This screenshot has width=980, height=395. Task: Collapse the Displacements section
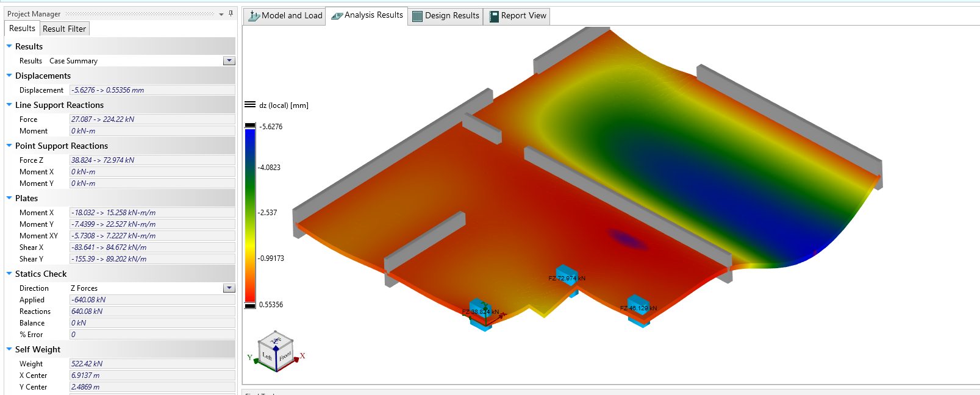click(x=9, y=76)
